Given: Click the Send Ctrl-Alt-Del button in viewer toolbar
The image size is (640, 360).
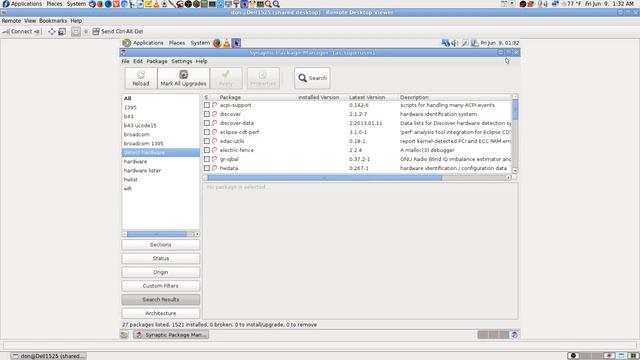Looking at the screenshot, I should tap(118, 31).
